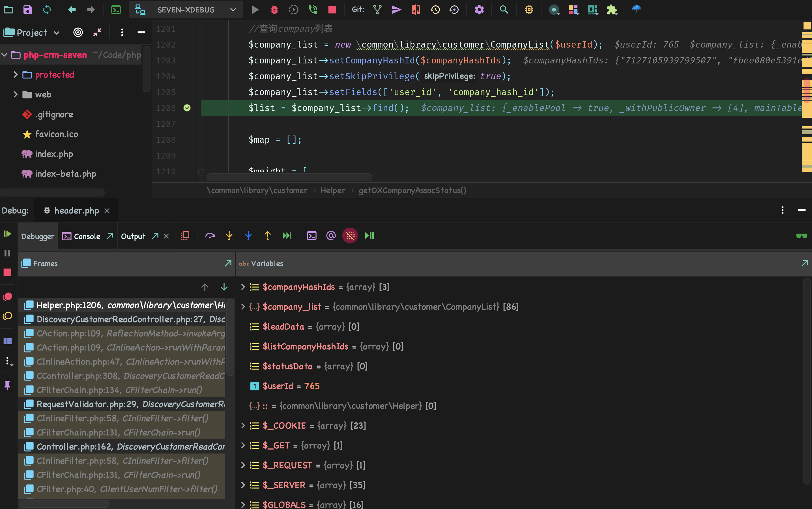Image resolution: width=812 pixels, height=509 pixels.
Task: Expand the $companyHashIds variable node
Action: (x=243, y=287)
